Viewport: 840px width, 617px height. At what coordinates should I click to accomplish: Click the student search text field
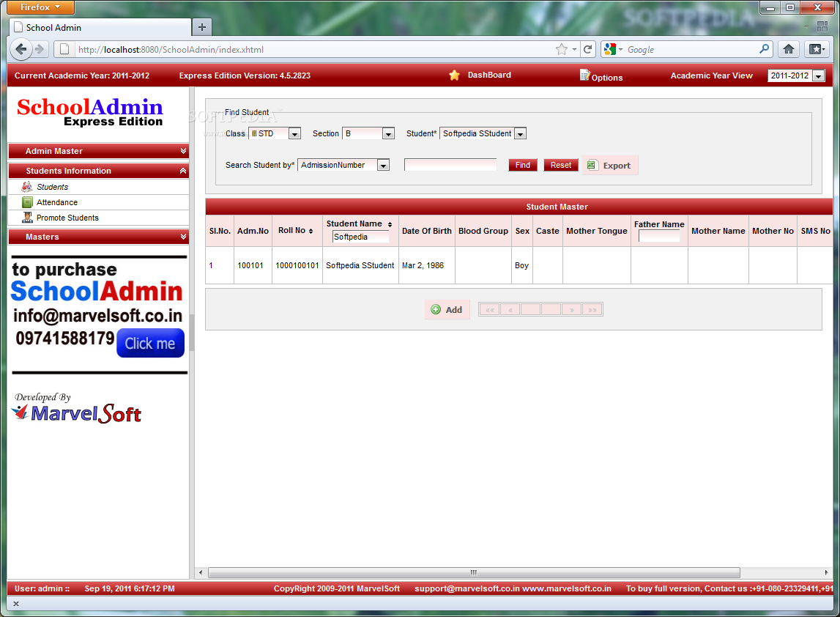click(450, 165)
